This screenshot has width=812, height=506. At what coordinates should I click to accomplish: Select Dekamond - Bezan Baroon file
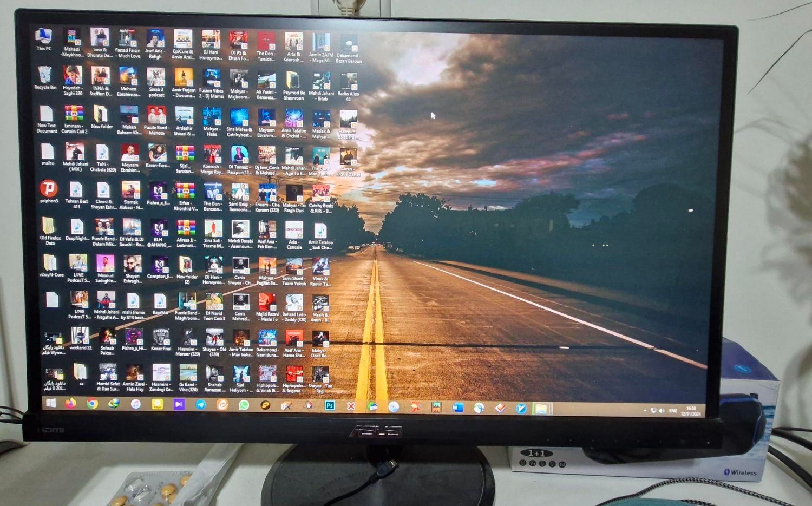(x=349, y=49)
